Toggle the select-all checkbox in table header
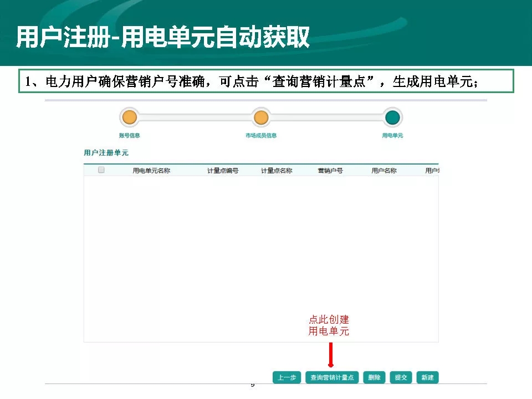 click(x=101, y=170)
